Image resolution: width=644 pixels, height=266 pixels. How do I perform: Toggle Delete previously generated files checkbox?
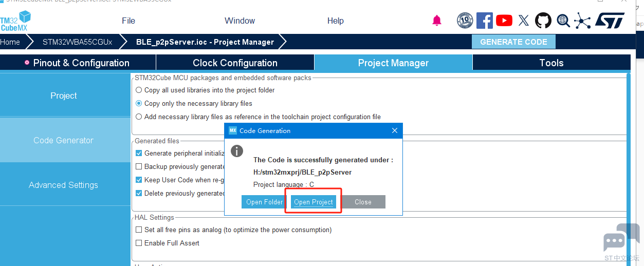[139, 193]
